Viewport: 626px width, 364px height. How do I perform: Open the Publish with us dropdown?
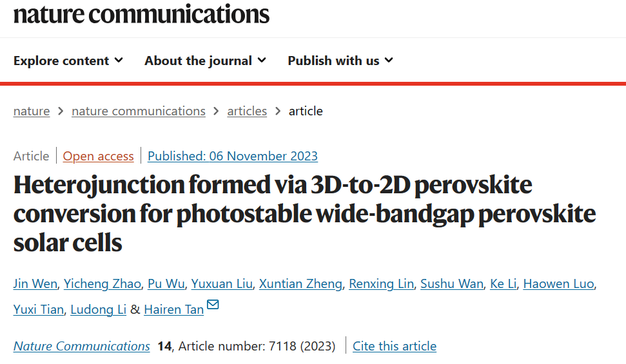[340, 61]
